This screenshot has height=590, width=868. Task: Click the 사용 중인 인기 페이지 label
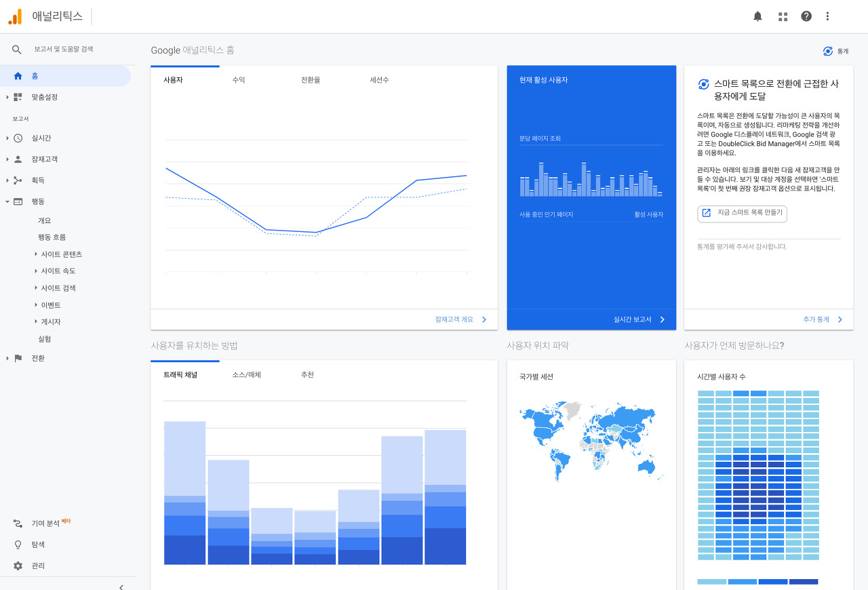[x=546, y=214]
